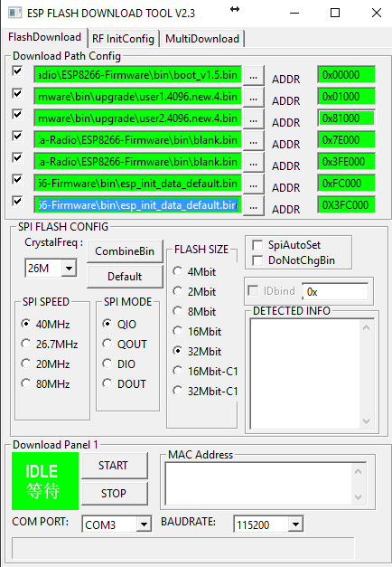The height and width of the screenshot is (567, 392).
Task: Switch to the MultiDownload tab
Action: 202,39
